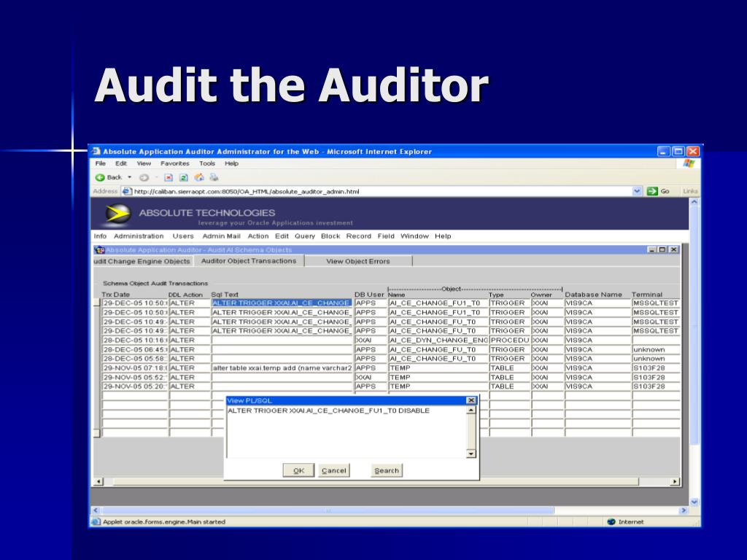Click the Print icon in the toolbar
This screenshot has width=747, height=560.
tap(214, 178)
